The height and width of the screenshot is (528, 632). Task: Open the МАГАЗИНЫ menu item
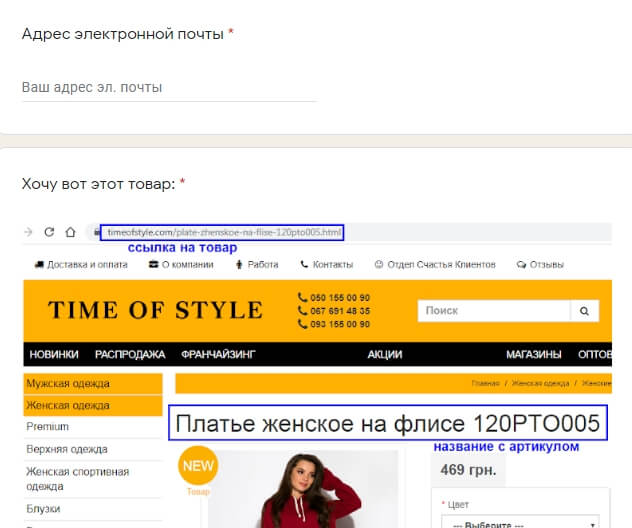(534, 354)
